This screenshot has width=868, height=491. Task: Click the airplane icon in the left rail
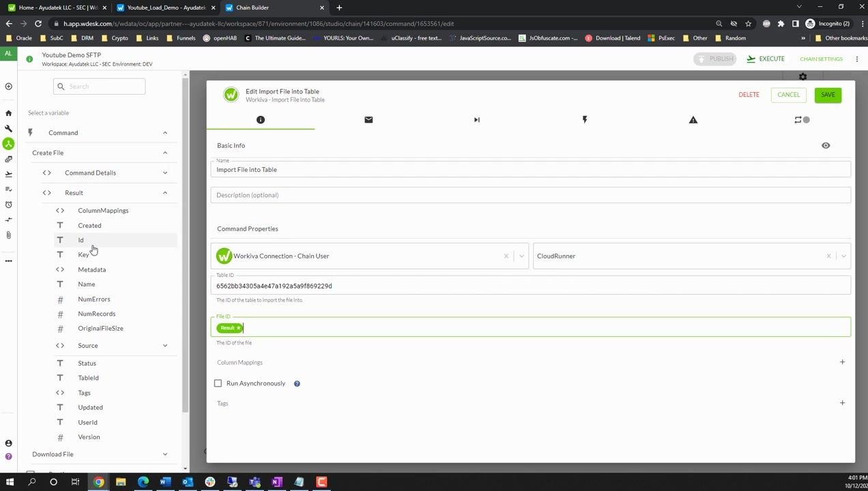(x=8, y=175)
